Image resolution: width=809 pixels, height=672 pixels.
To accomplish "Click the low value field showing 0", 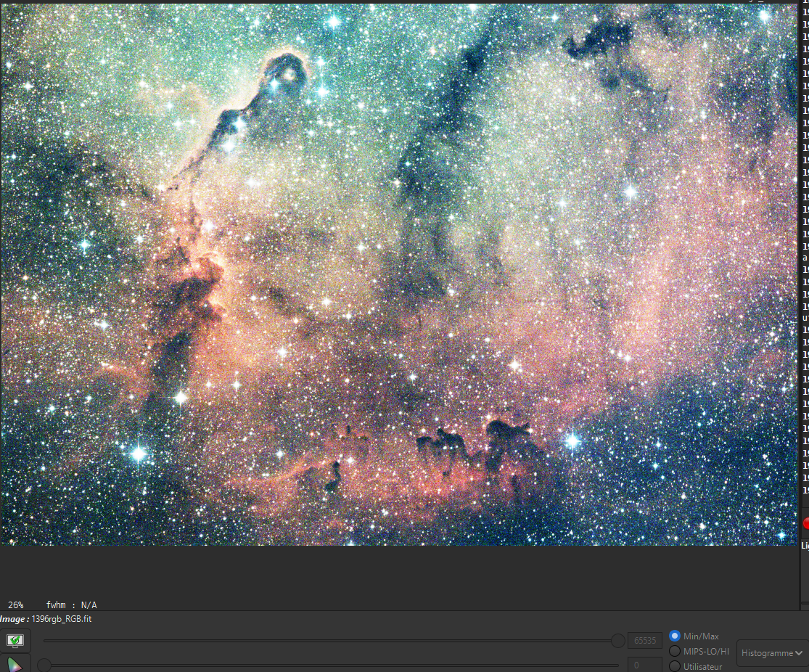I will (x=644, y=665).
